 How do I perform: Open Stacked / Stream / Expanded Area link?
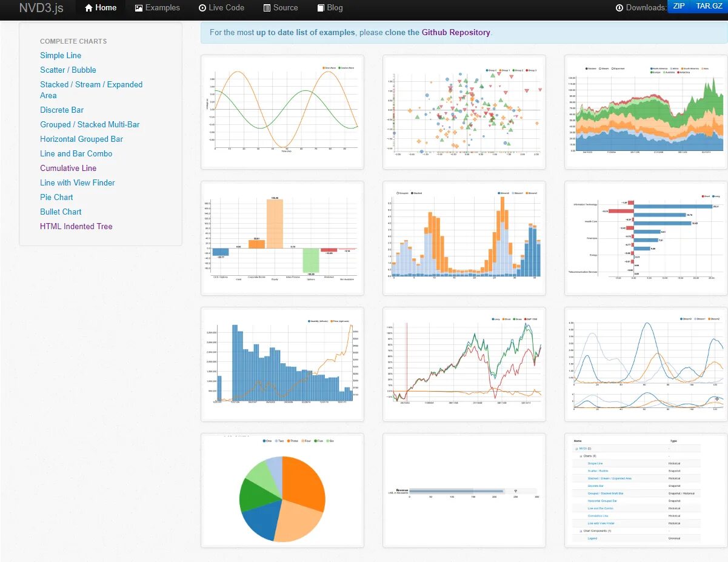point(92,90)
